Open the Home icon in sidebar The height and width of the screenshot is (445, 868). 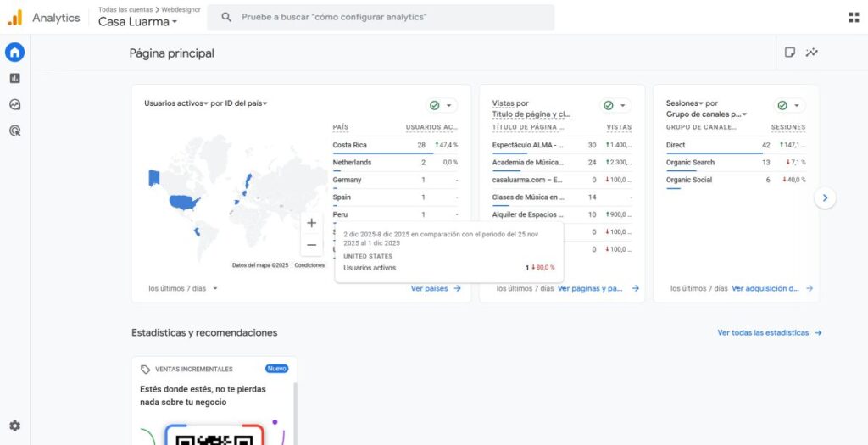[14, 53]
